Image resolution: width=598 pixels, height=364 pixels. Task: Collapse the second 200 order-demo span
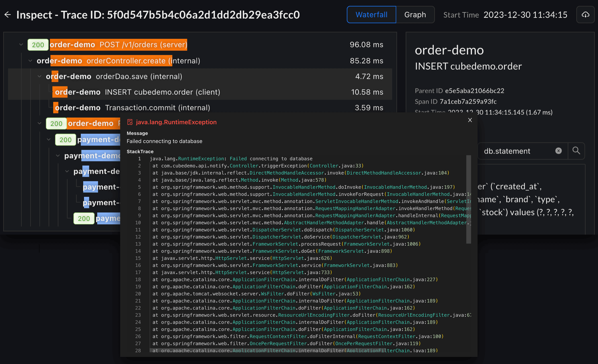point(39,123)
